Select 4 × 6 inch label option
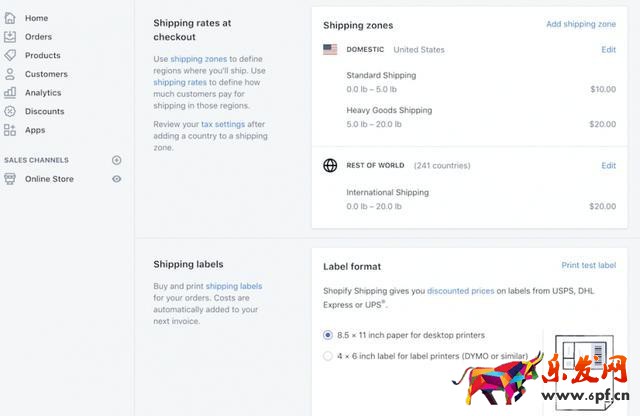Image resolution: width=640 pixels, height=416 pixels. [328, 355]
